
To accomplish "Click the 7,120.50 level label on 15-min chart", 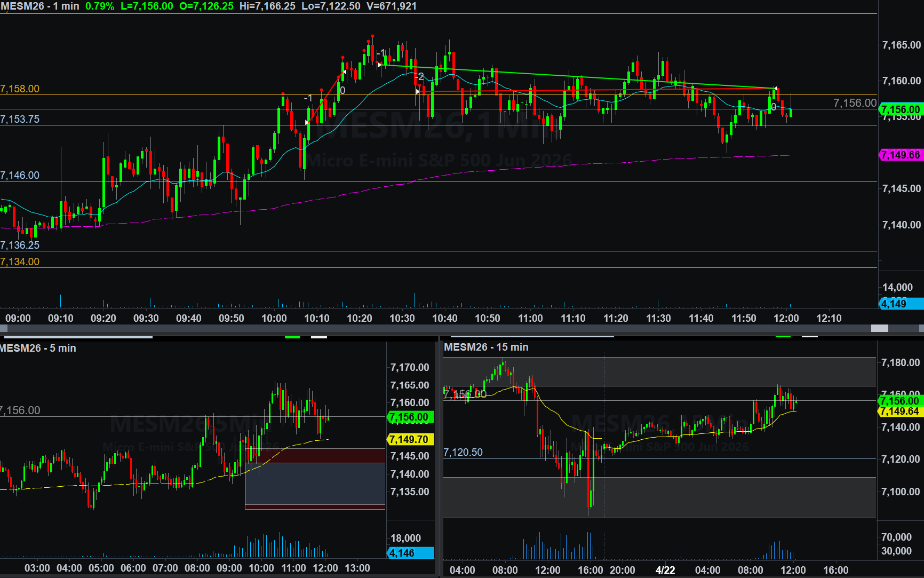I will [463, 452].
